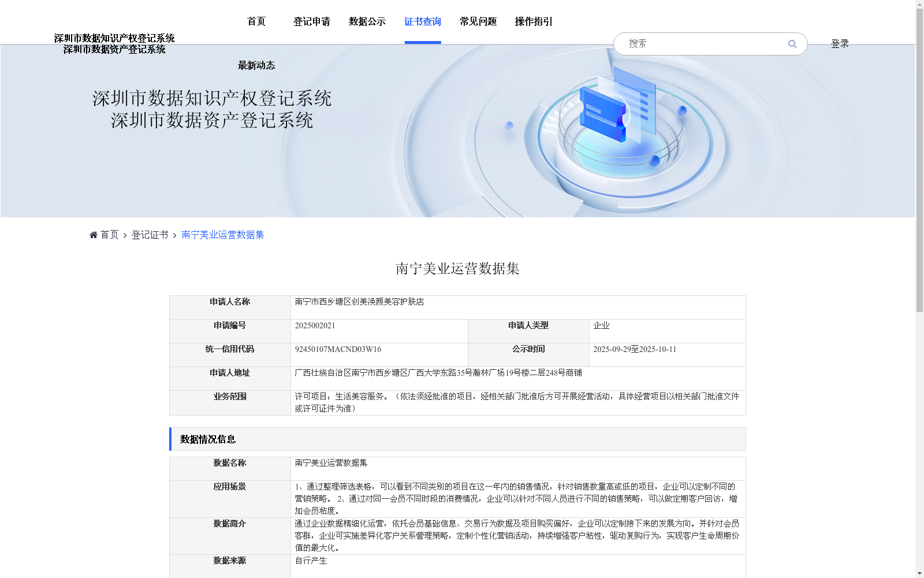
Task: Click the 统一信用代码 label cell
Action: [x=230, y=355]
